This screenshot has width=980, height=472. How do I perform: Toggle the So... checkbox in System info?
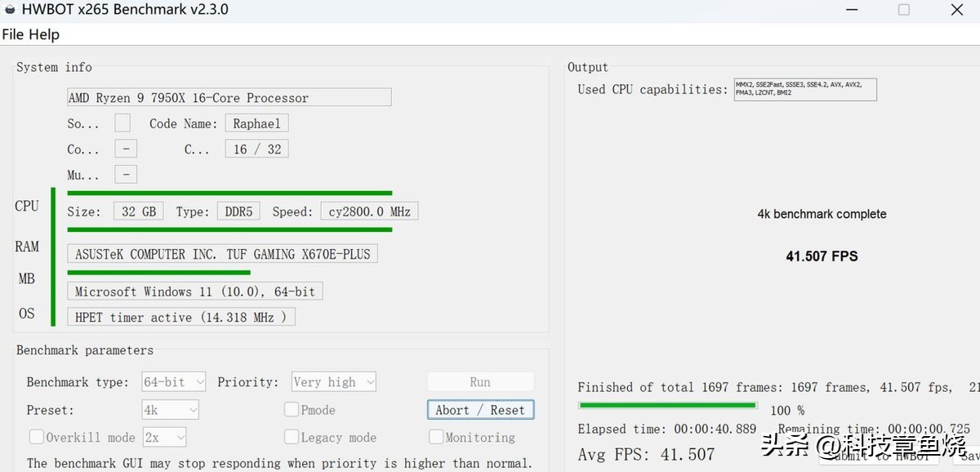click(122, 123)
